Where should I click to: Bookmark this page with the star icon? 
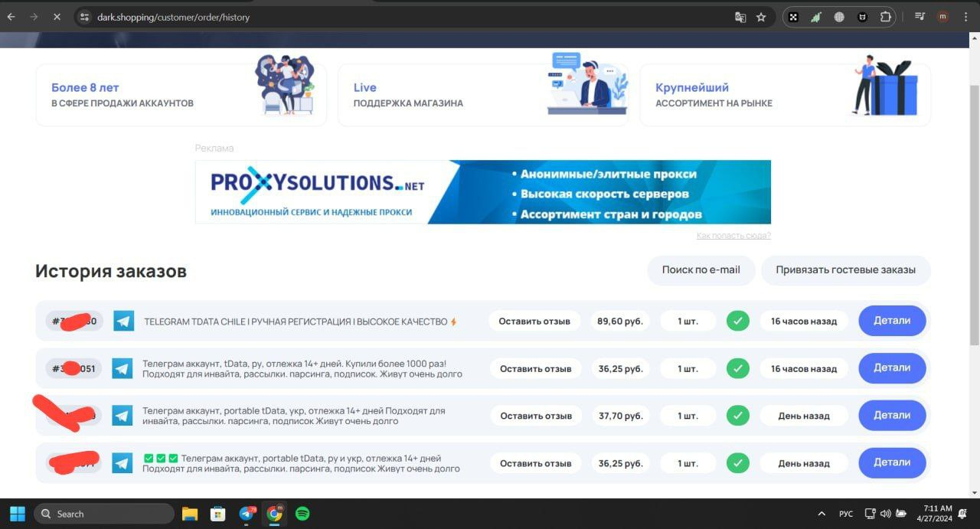761,17
